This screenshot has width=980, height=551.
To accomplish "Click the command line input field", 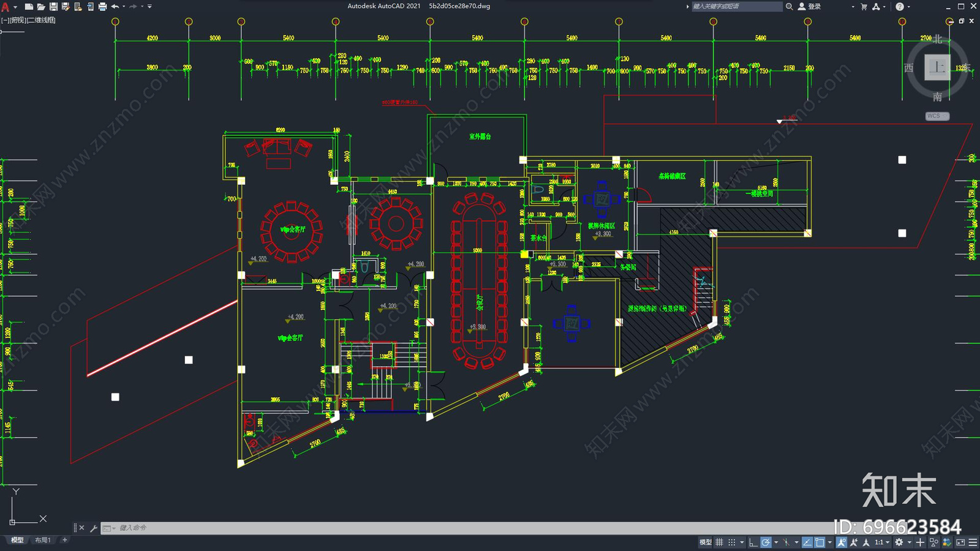I will (x=466, y=528).
